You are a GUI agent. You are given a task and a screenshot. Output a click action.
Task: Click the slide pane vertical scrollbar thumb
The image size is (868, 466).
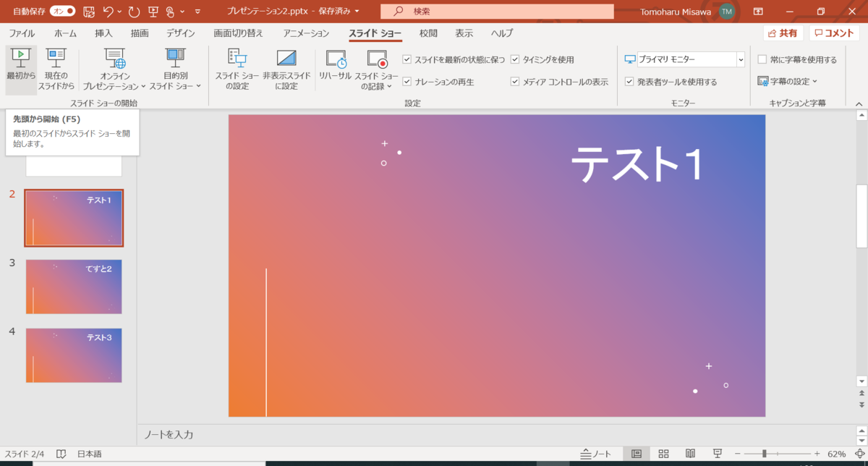click(x=861, y=217)
